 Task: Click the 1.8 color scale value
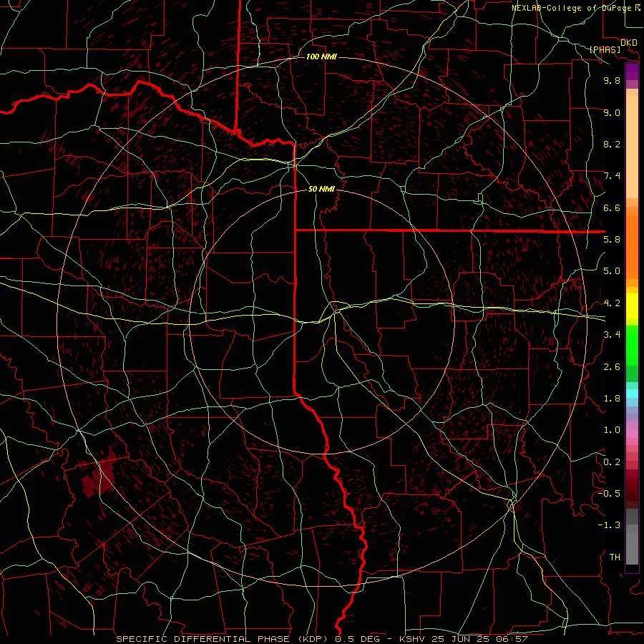[612, 399]
